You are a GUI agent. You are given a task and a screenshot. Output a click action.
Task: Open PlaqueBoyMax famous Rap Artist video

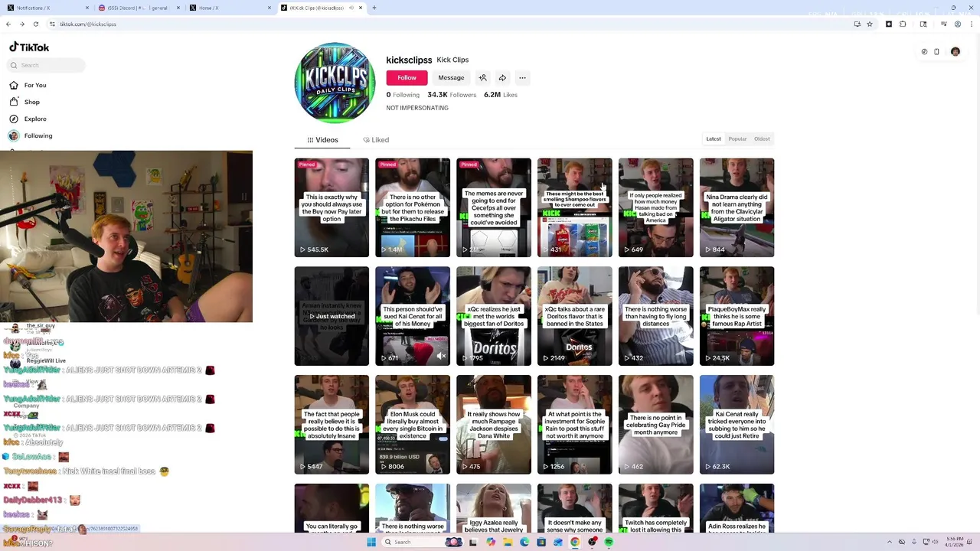coord(737,316)
